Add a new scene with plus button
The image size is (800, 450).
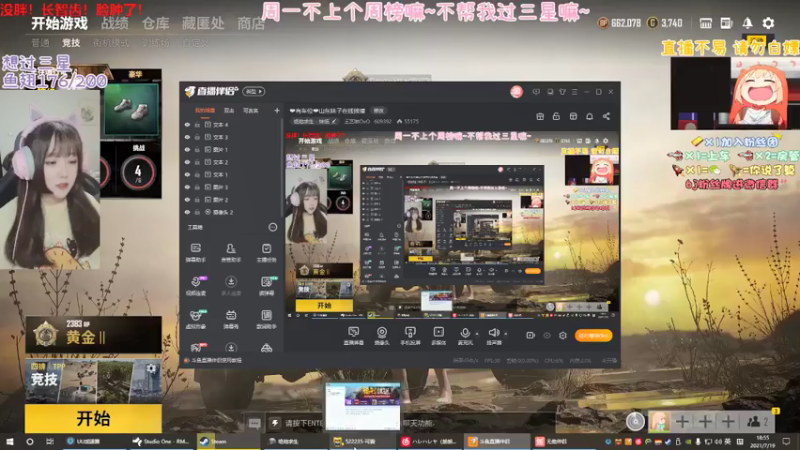277,110
